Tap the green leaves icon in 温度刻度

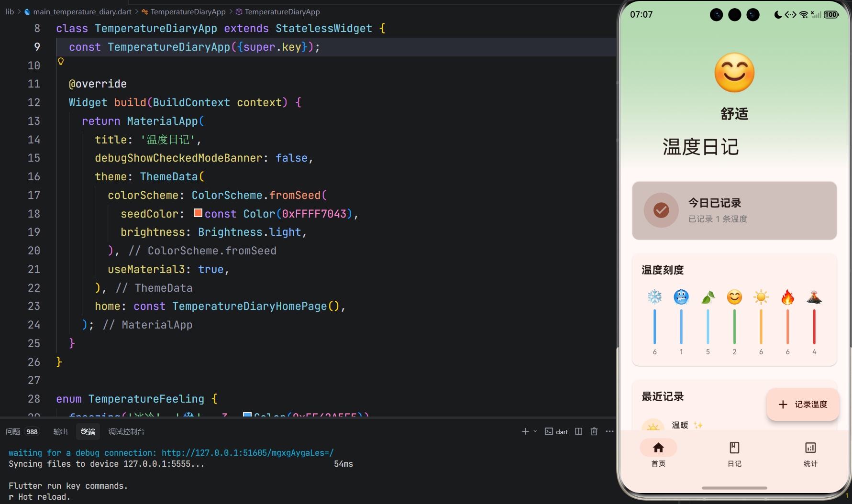click(x=708, y=297)
